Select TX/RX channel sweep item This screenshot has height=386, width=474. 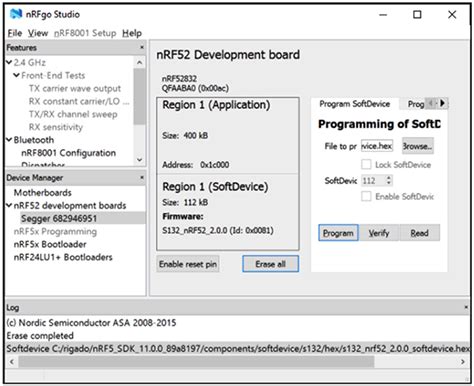coord(73,114)
